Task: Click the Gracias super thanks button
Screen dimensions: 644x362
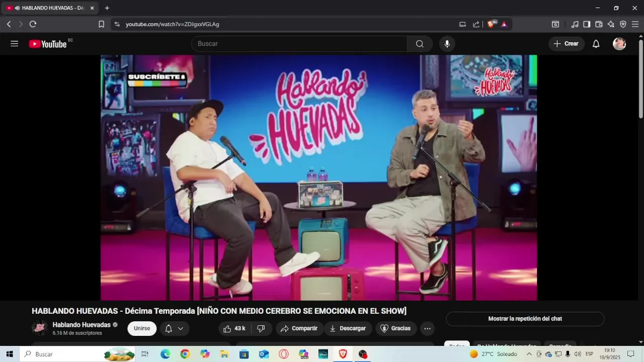Action: [x=395, y=328]
